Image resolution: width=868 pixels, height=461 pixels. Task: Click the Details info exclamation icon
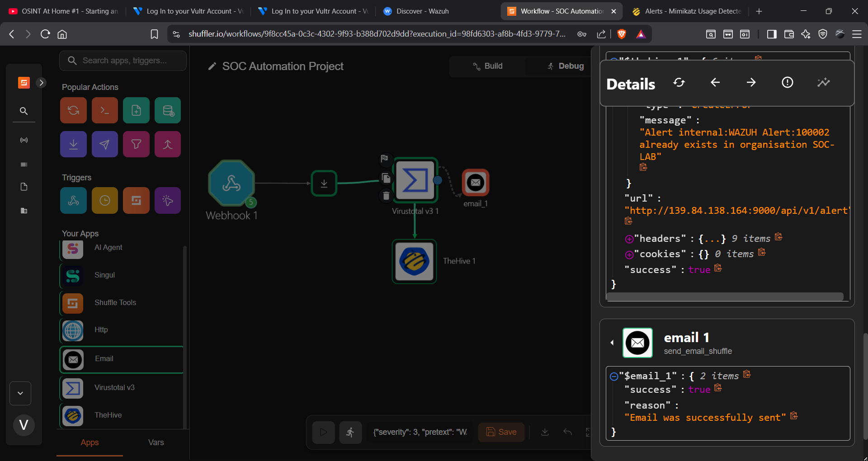[787, 82]
